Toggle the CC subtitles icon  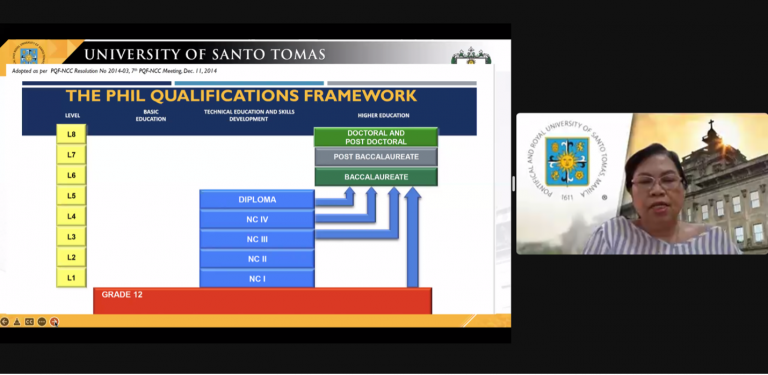pyautogui.click(x=29, y=322)
